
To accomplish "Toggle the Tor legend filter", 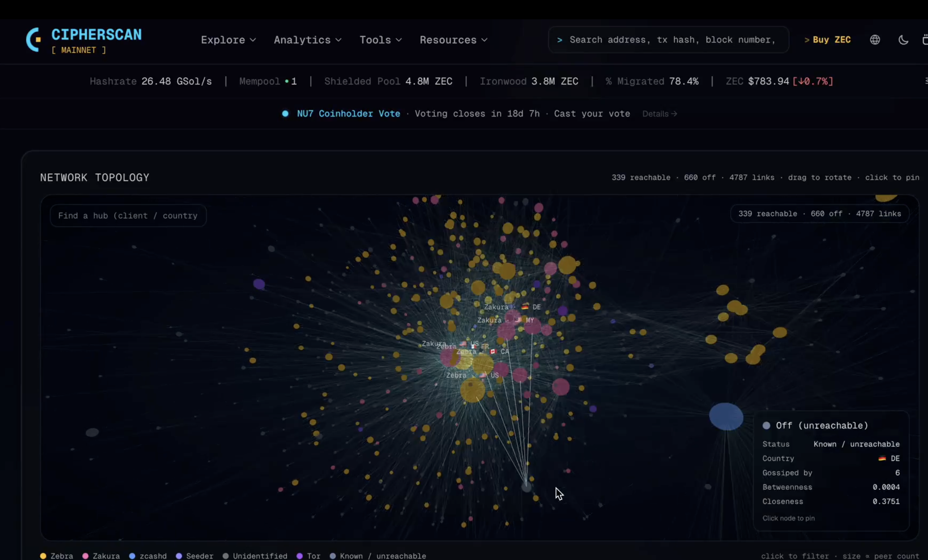I will click(308, 556).
